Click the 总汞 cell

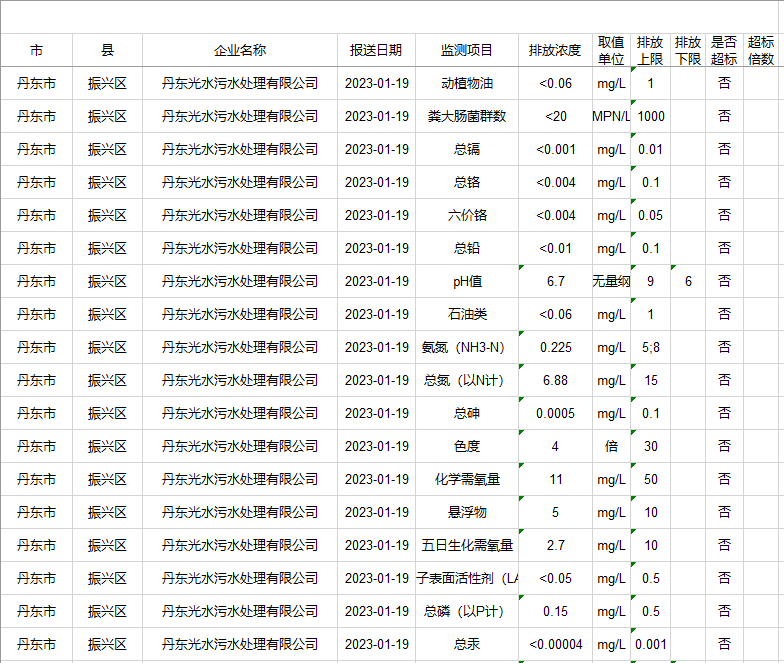(467, 644)
